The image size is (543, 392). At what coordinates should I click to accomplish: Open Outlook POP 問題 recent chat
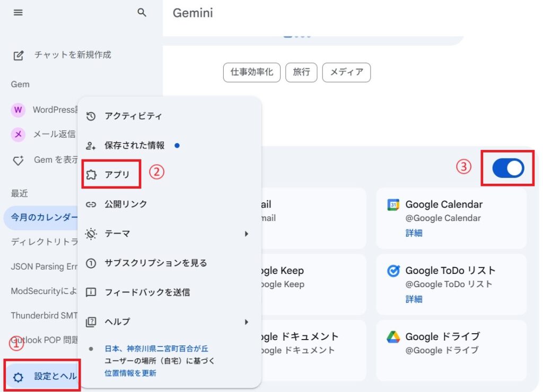pyautogui.click(x=45, y=341)
